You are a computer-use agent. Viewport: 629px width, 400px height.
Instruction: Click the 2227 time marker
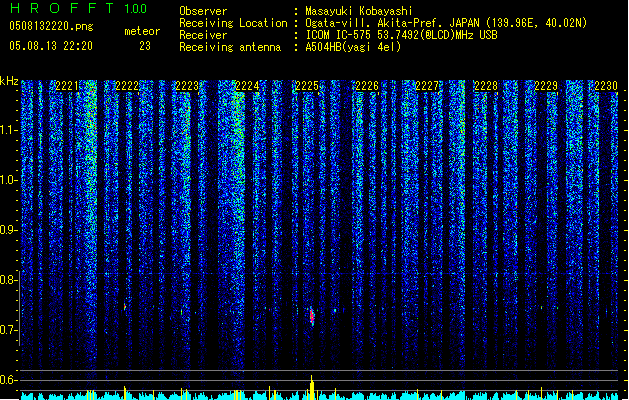click(427, 86)
